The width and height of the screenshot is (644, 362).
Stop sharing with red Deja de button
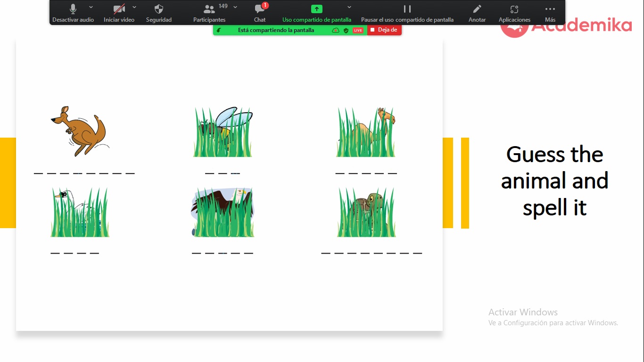click(385, 30)
